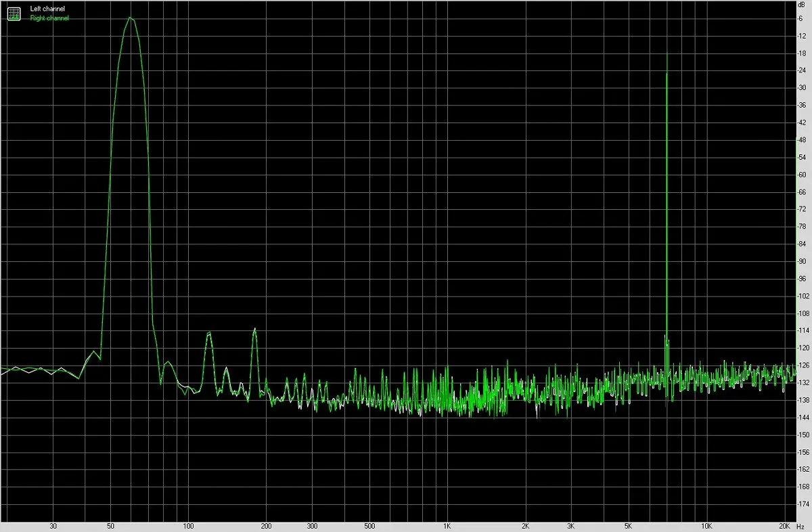This screenshot has height=532, width=812.
Task: Click the '50' frequency axis label
Action: pyautogui.click(x=111, y=526)
